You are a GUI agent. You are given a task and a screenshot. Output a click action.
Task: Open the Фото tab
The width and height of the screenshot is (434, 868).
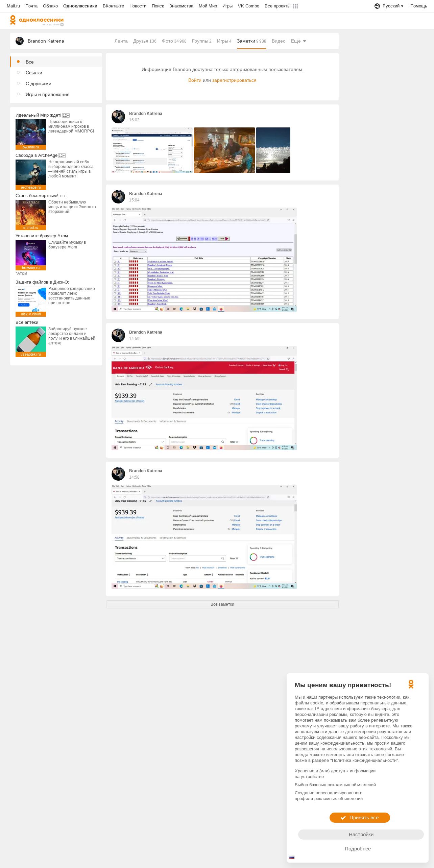coord(174,41)
